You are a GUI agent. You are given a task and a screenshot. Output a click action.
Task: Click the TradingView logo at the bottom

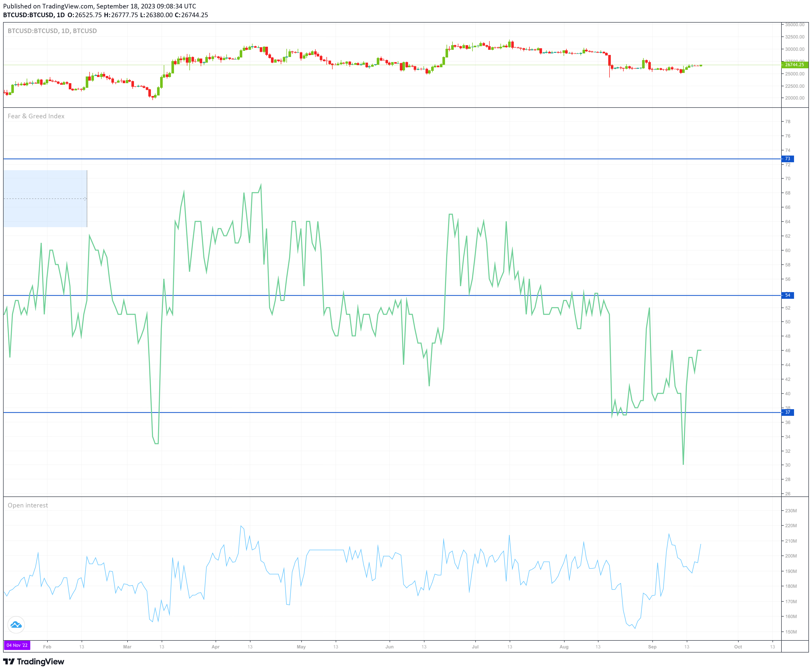(34, 661)
